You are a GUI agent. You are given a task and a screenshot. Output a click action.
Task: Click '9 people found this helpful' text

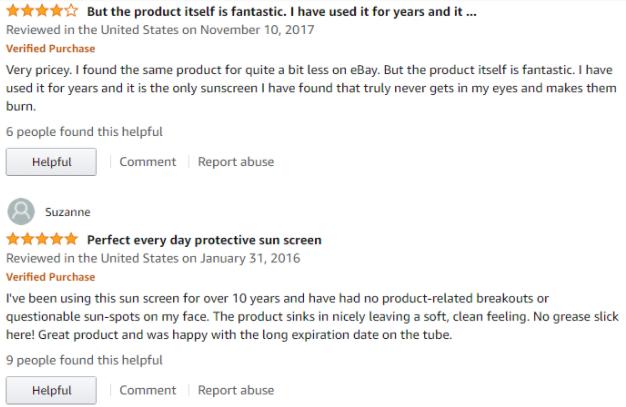(x=84, y=360)
